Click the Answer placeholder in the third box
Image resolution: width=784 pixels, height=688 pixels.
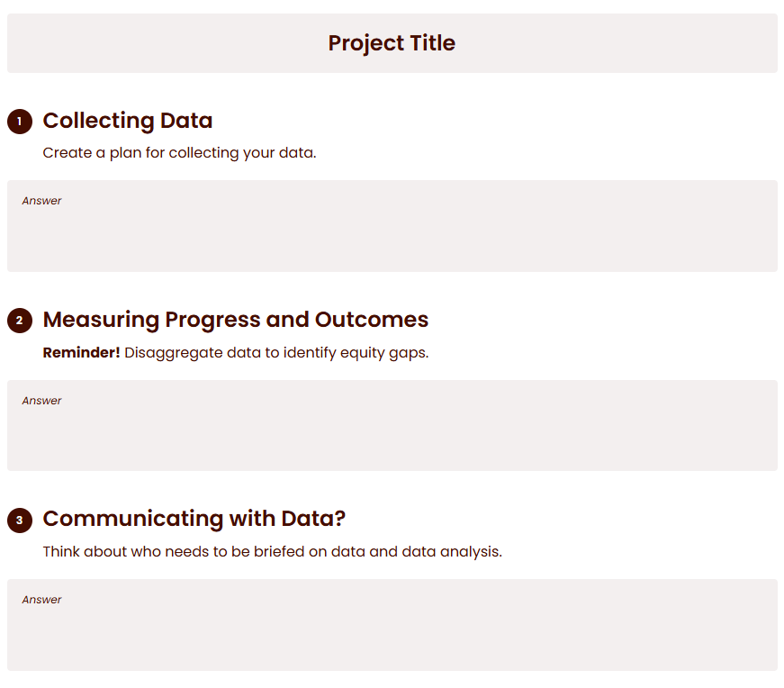[41, 600]
